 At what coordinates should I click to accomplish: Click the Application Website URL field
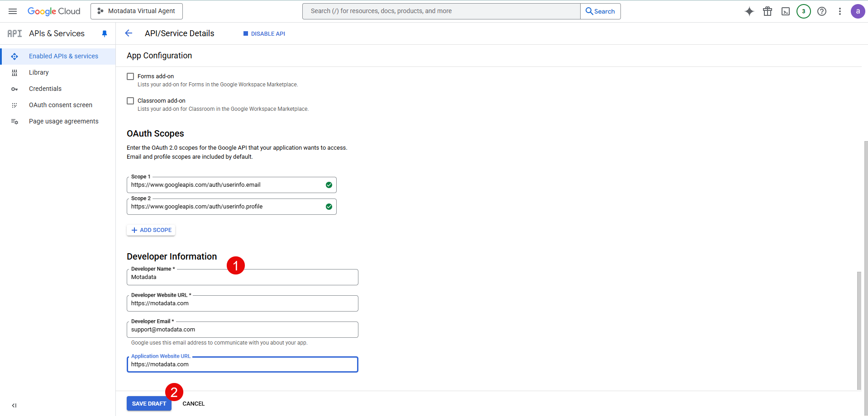coord(242,364)
